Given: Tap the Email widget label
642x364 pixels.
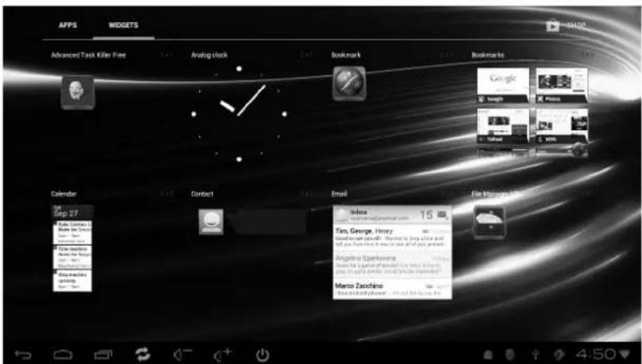Looking at the screenshot, I should tap(339, 193).
